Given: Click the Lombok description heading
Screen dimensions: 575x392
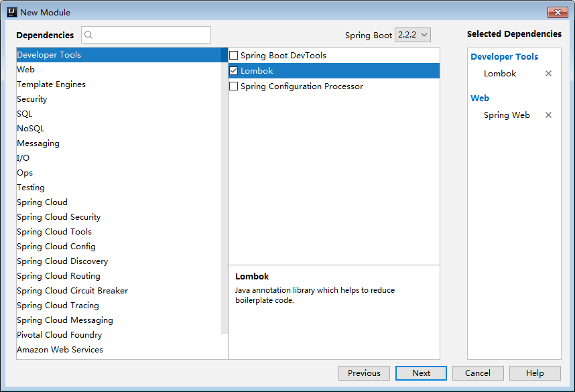Looking at the screenshot, I should (252, 276).
